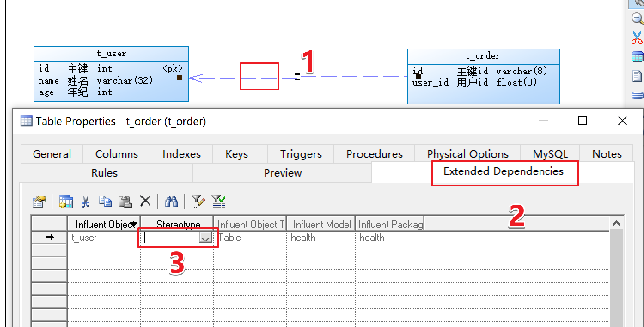The image size is (644, 327).
Task: Open the MySQL tab
Action: pos(549,153)
